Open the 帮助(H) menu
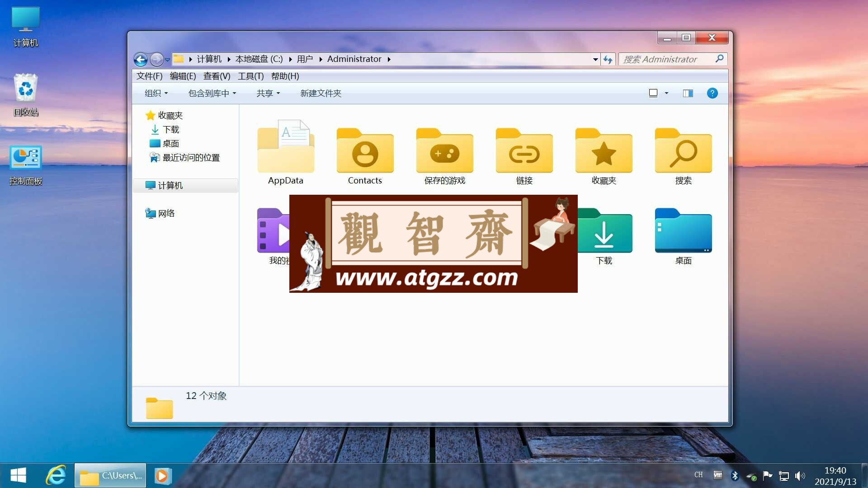Viewport: 868px width, 488px height. coord(285,76)
